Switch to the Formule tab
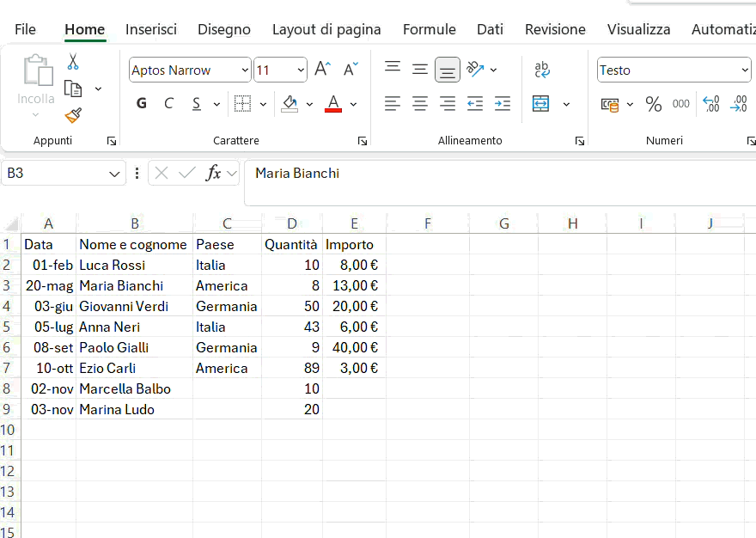The width and height of the screenshot is (756, 538). coord(430,29)
